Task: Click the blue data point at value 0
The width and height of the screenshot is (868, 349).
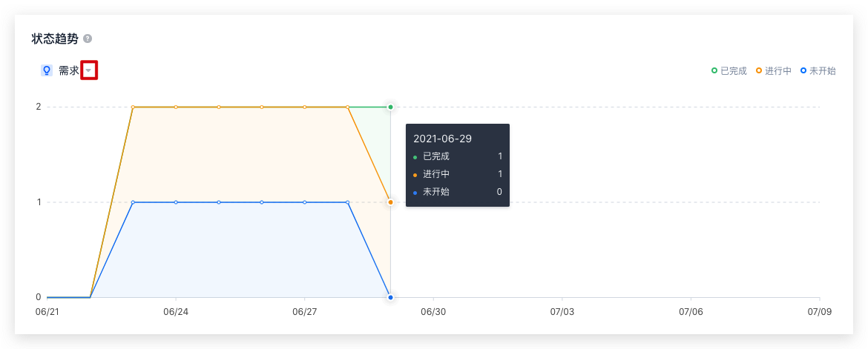Action: click(x=390, y=298)
